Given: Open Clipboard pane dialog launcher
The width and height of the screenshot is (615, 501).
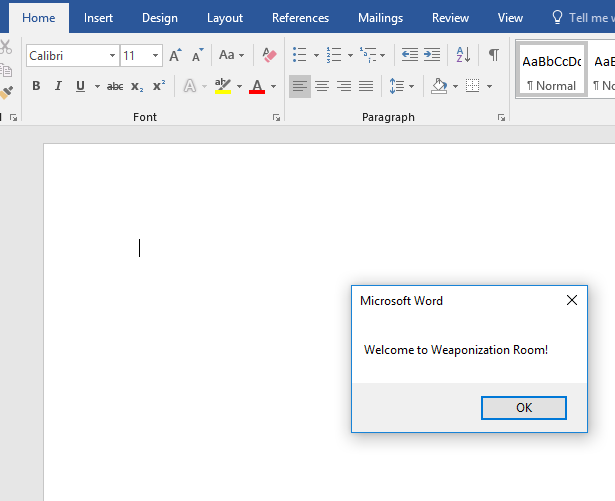Looking at the screenshot, I should [13, 117].
